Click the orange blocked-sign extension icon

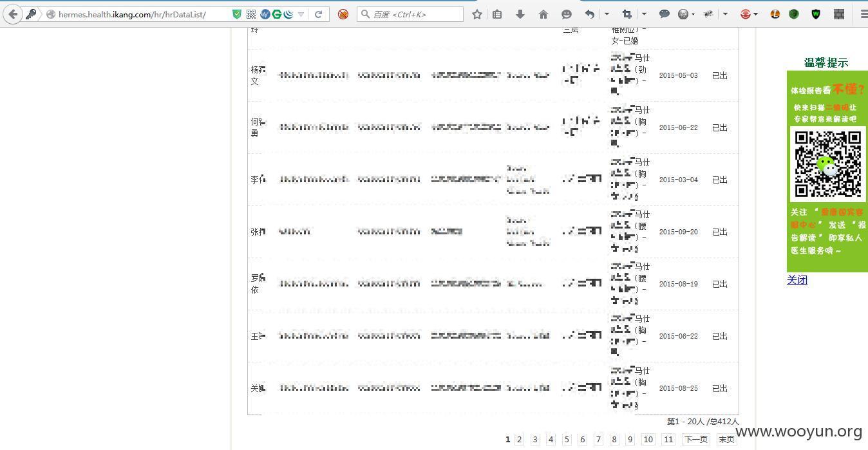(x=343, y=14)
